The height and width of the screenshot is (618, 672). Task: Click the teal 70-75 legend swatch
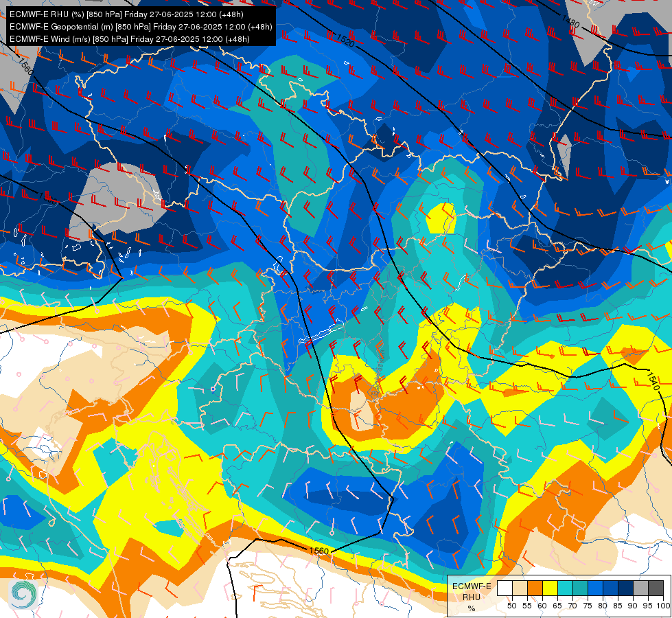[580, 588]
